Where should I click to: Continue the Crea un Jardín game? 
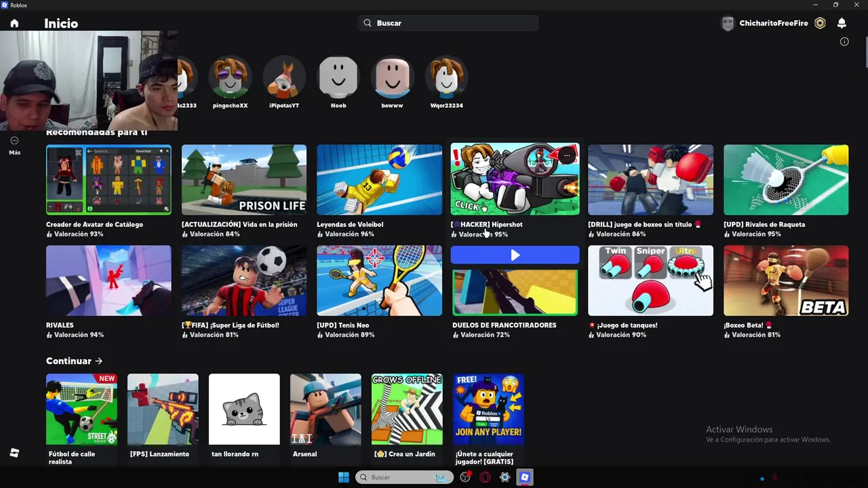[407, 409]
